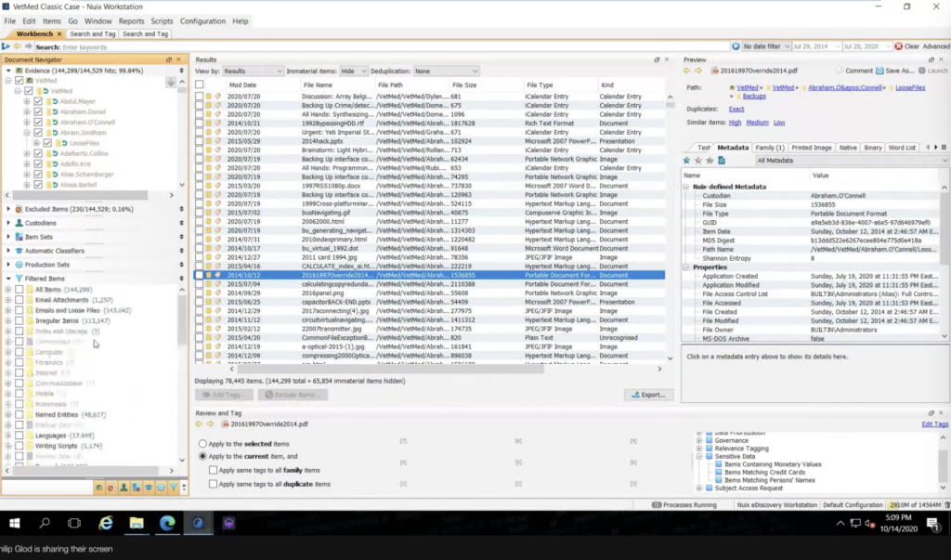Go to next item in Preview pane
Viewport: 951px width, 560px height.
pyautogui.click(x=698, y=71)
